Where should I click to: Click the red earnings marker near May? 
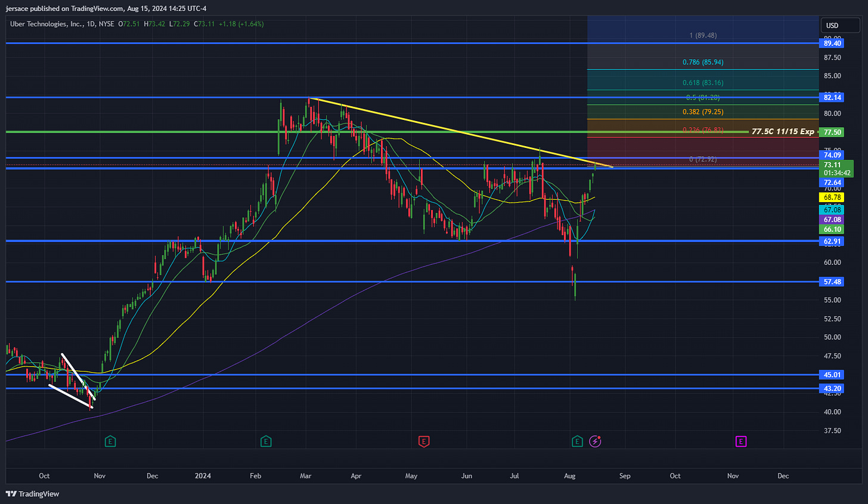[424, 441]
